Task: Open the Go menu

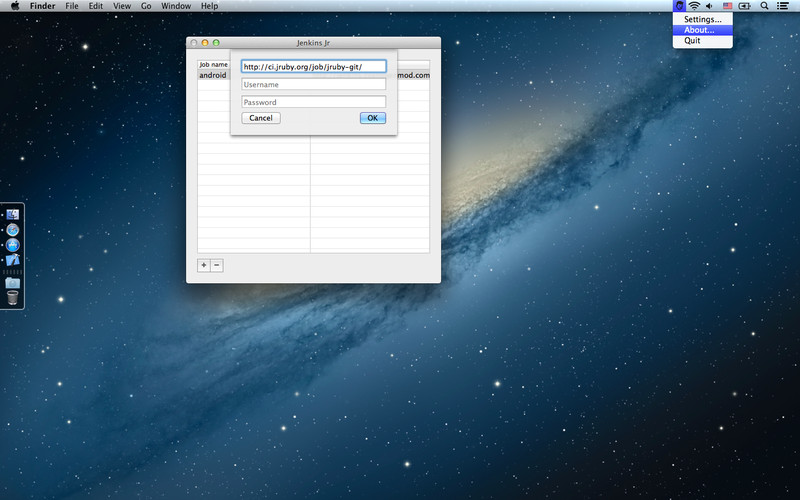Action: click(x=146, y=6)
